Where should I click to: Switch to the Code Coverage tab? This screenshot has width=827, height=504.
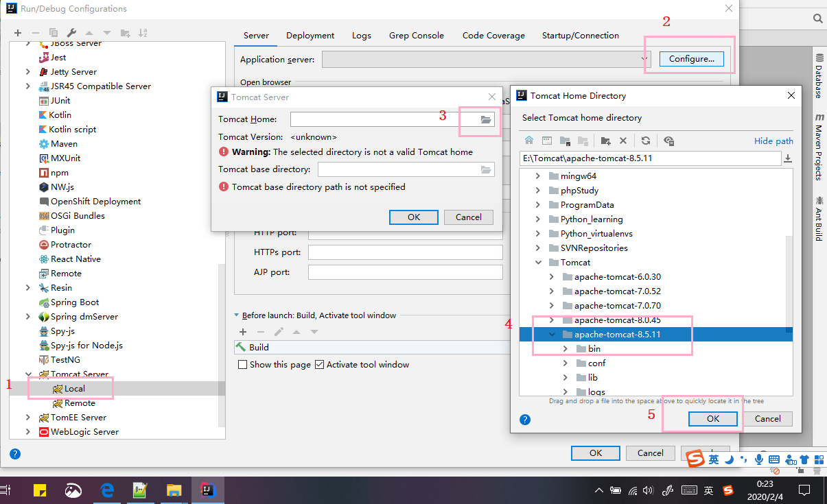(x=493, y=36)
